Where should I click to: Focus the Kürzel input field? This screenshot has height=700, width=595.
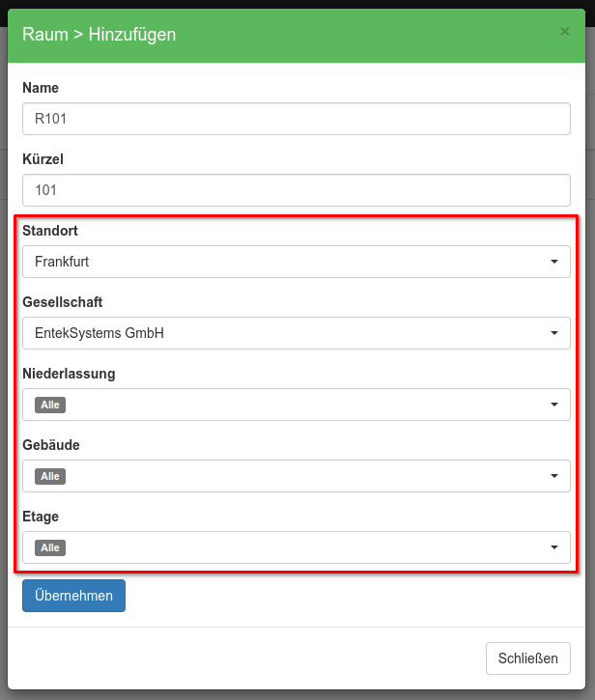click(296, 190)
